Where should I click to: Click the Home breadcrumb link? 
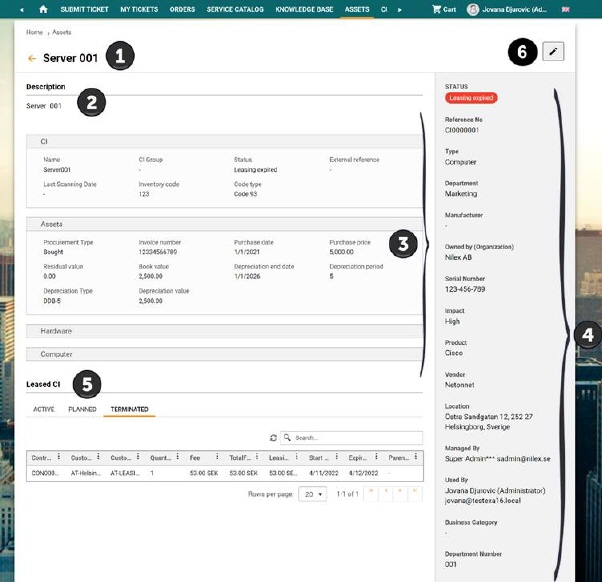[34, 33]
